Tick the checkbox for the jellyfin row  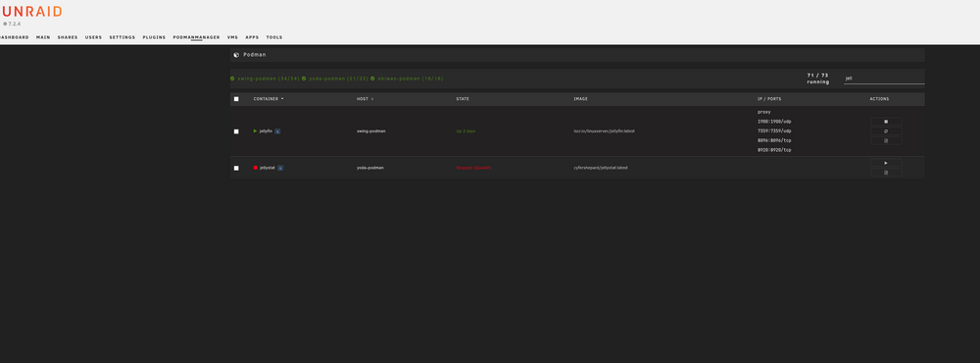pyautogui.click(x=236, y=131)
